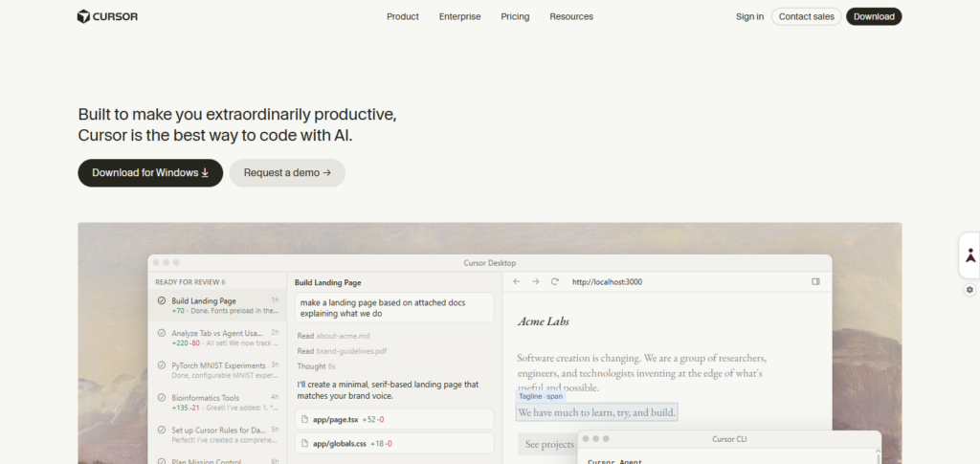Viewport: 980px width, 464px height.
Task: Click the Contact sales button
Action: pyautogui.click(x=806, y=17)
